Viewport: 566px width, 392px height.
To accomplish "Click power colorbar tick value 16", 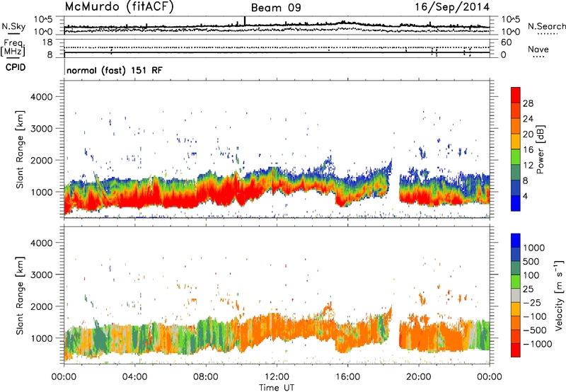I will point(528,150).
